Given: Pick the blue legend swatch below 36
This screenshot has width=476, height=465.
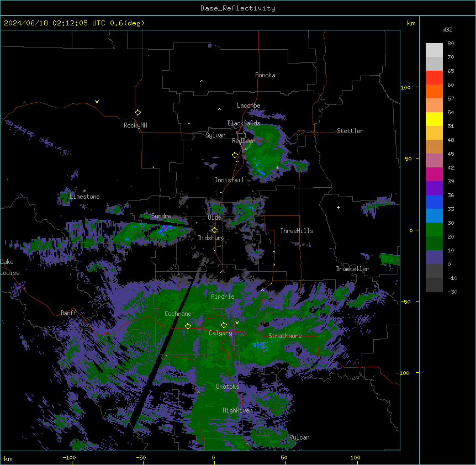Looking at the screenshot, I should pos(434,202).
